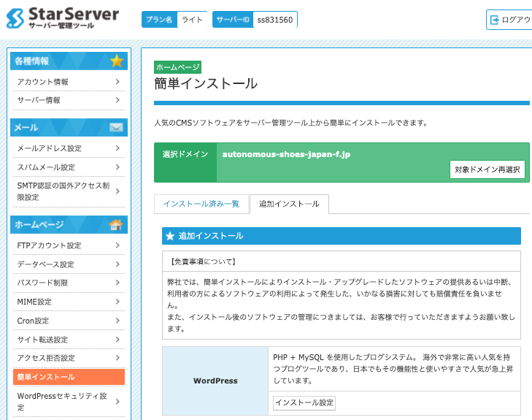532x420 pixels.
Task: Click the logout door icon
Action: pyautogui.click(x=495, y=20)
